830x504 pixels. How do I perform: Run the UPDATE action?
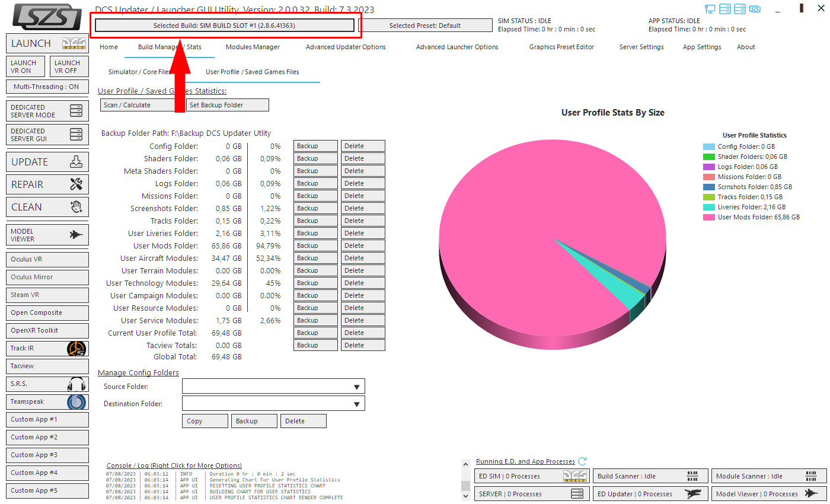(47, 162)
